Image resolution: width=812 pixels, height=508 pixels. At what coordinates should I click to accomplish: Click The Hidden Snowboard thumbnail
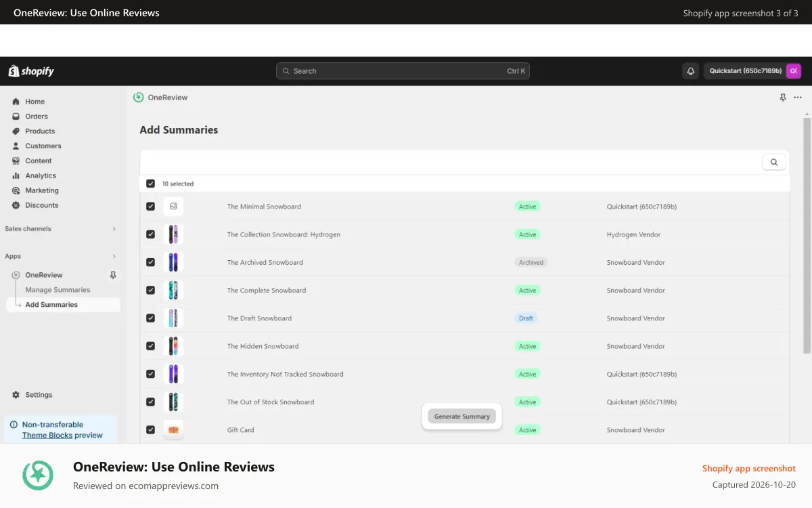pyautogui.click(x=174, y=346)
